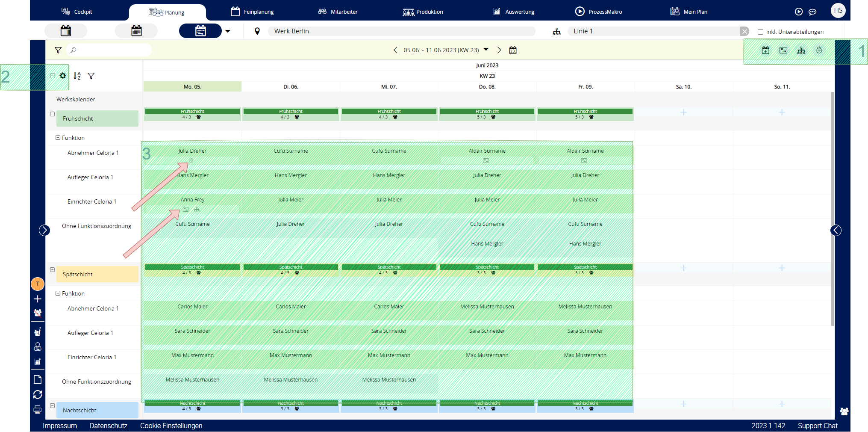Click the filter funnel beside search field
The image size is (868, 432).
58,50
